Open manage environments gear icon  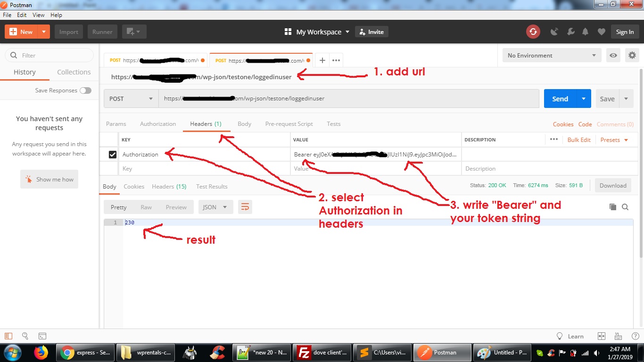click(x=632, y=55)
